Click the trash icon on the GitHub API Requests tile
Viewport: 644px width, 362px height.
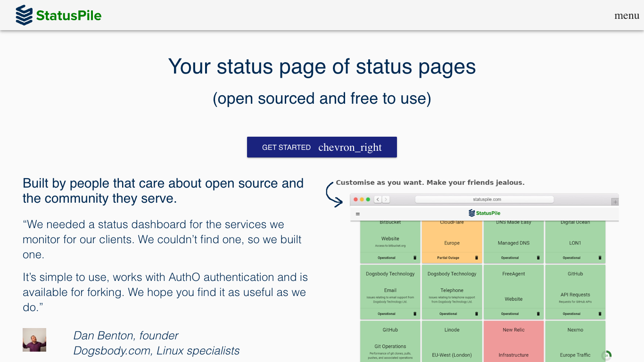(600, 313)
